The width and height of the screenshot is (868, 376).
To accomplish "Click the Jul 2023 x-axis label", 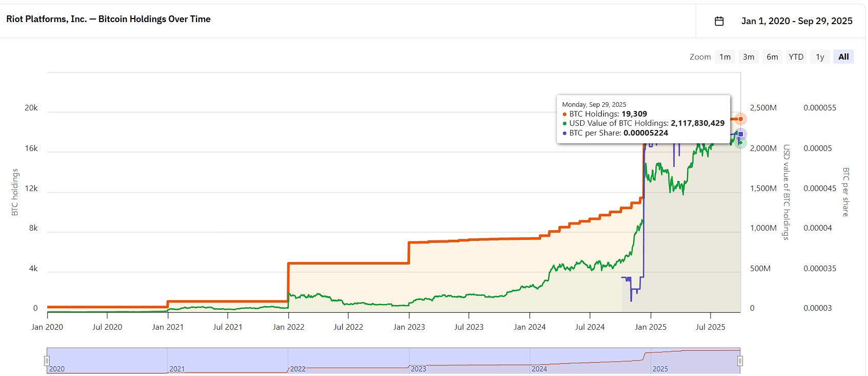I will 469,327.
